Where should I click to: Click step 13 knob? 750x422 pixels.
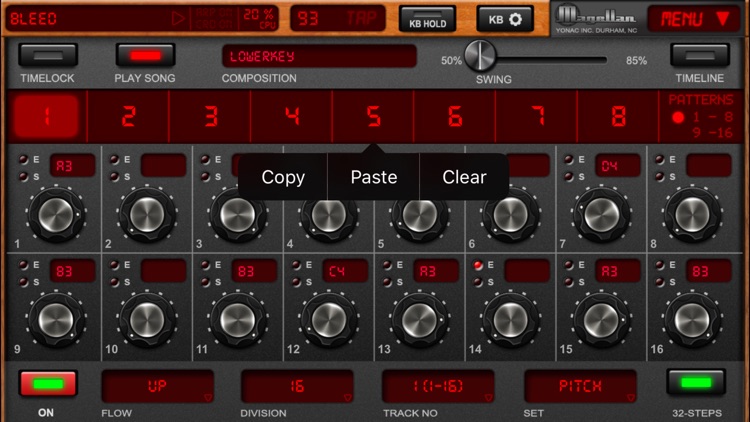pos(419,320)
